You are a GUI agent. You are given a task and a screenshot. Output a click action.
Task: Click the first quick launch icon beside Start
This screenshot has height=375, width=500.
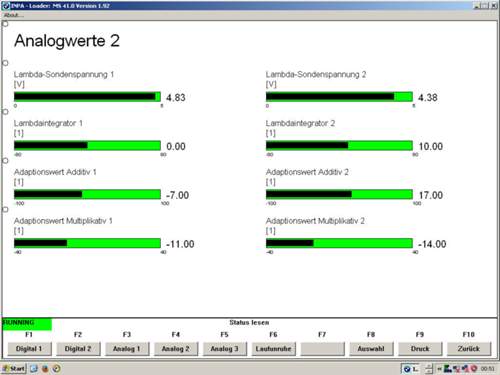point(34,368)
